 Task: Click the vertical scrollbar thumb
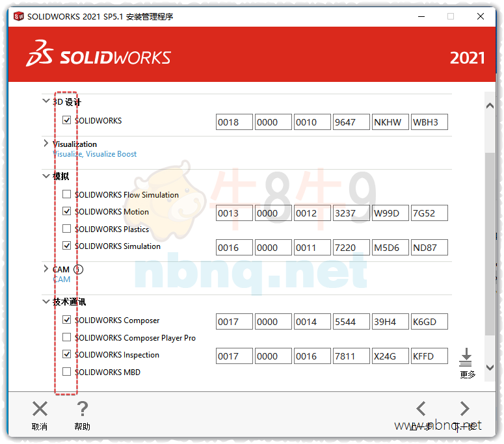[x=490, y=244]
